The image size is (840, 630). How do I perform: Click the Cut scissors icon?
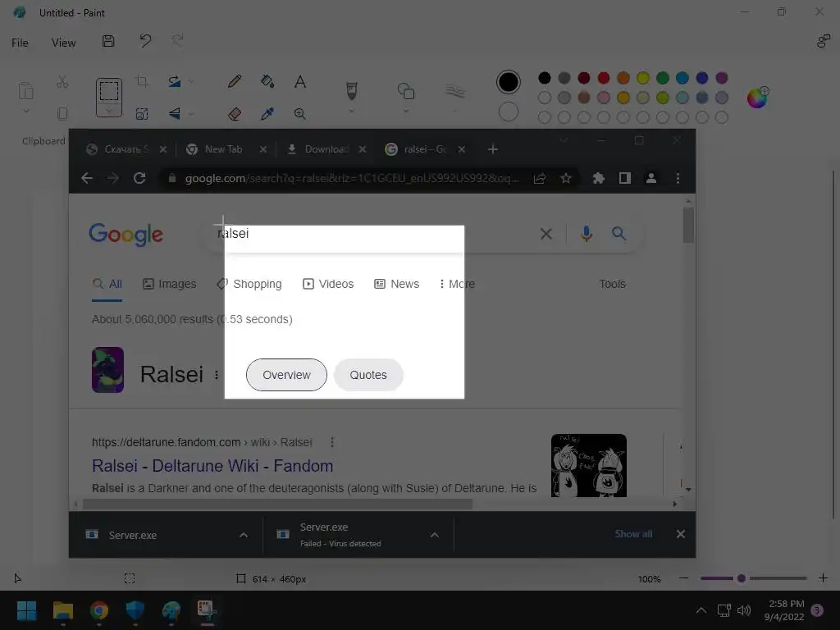(62, 81)
